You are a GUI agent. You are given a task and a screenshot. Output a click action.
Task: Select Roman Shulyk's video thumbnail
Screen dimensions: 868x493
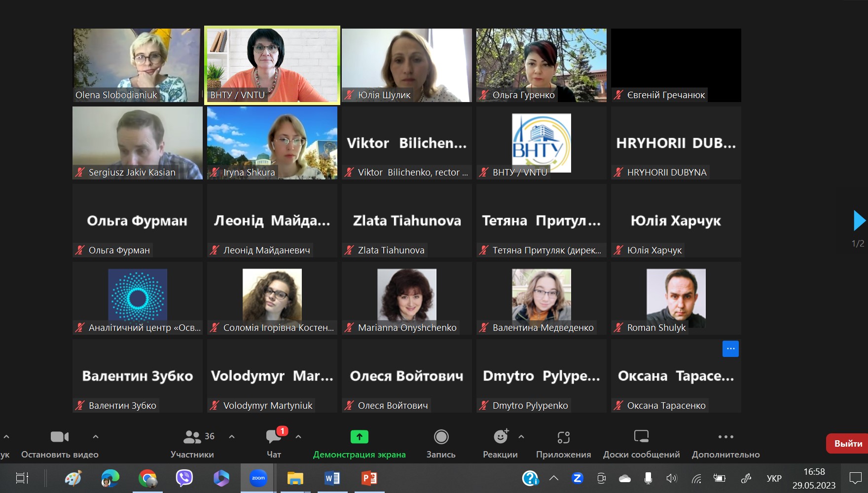tap(676, 298)
